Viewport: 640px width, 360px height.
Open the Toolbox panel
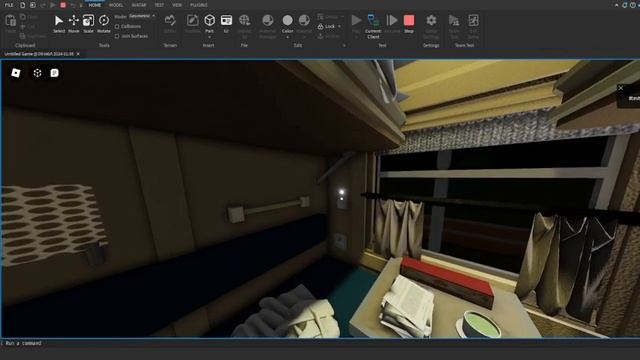pyautogui.click(x=193, y=24)
